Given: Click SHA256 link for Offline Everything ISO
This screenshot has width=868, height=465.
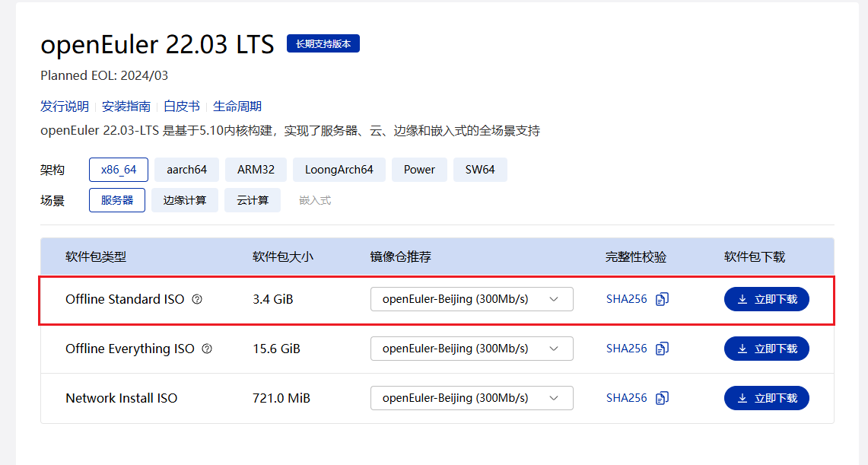Looking at the screenshot, I should (627, 349).
